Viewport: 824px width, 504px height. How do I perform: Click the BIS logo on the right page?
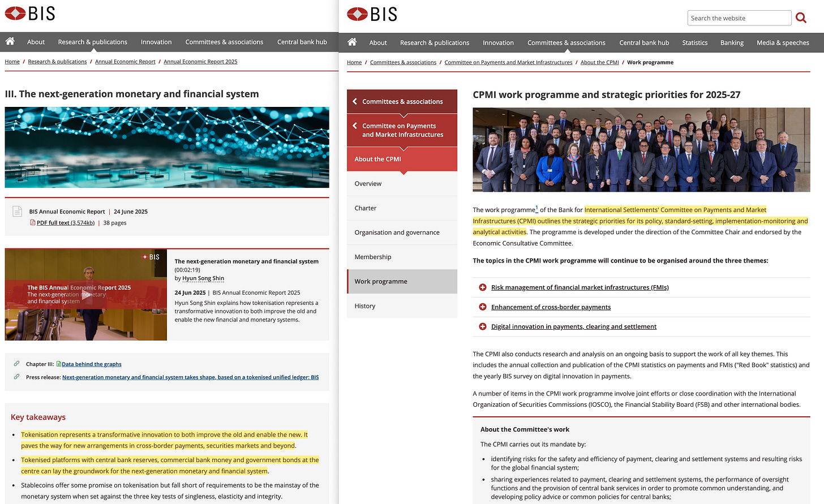(x=372, y=14)
